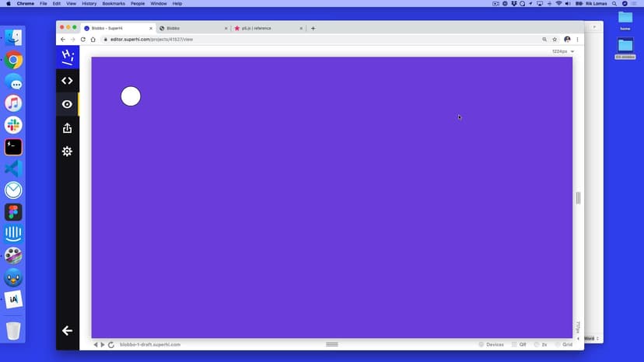Open the share/export icon in sidebar

point(67,128)
